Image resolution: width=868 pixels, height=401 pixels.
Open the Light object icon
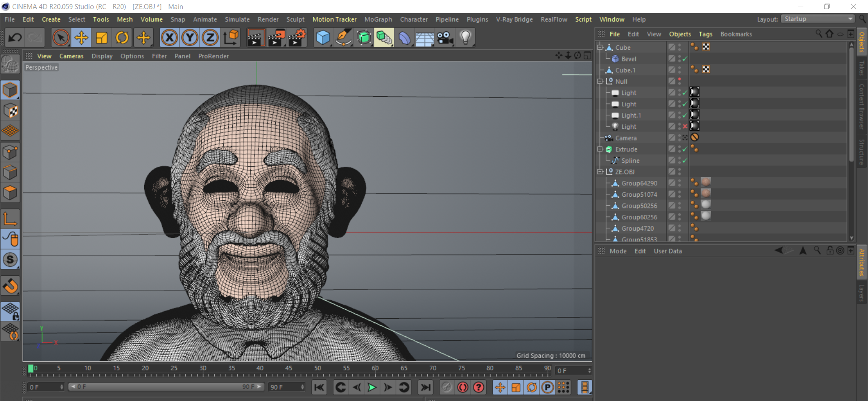point(465,38)
